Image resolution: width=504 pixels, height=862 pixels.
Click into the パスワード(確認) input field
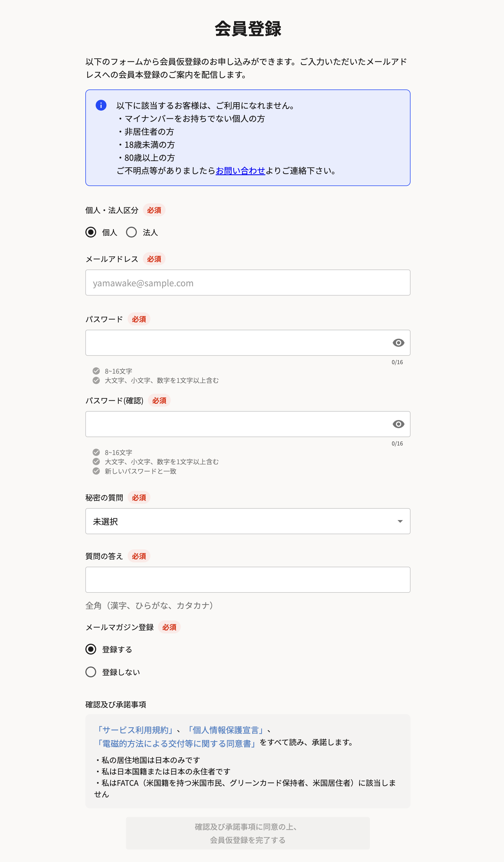coord(236,424)
